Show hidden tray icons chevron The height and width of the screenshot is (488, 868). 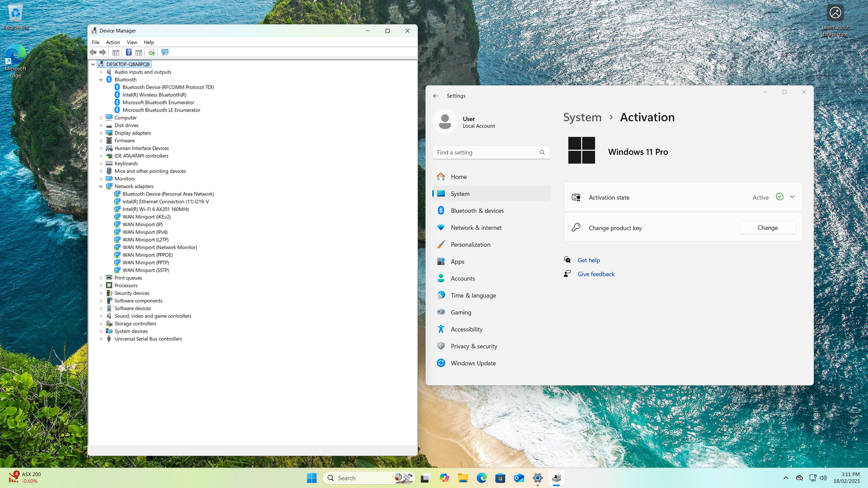coord(786,478)
